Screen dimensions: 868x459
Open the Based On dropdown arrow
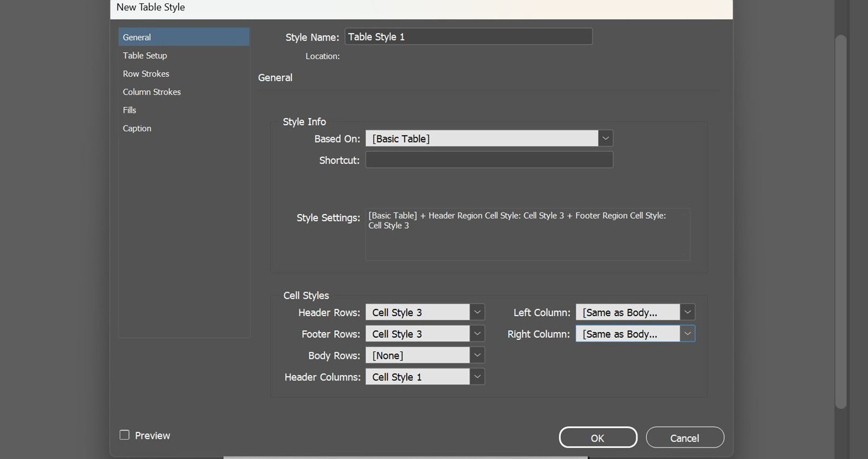(605, 138)
